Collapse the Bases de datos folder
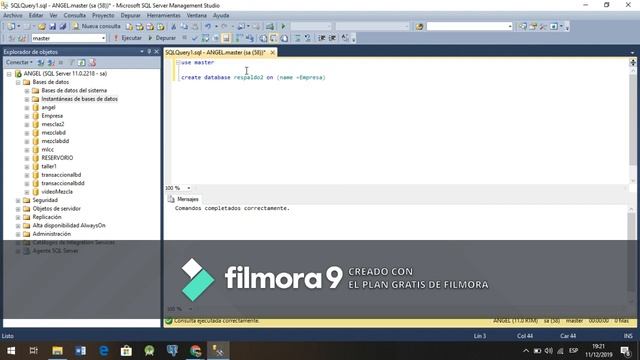 click(18, 82)
